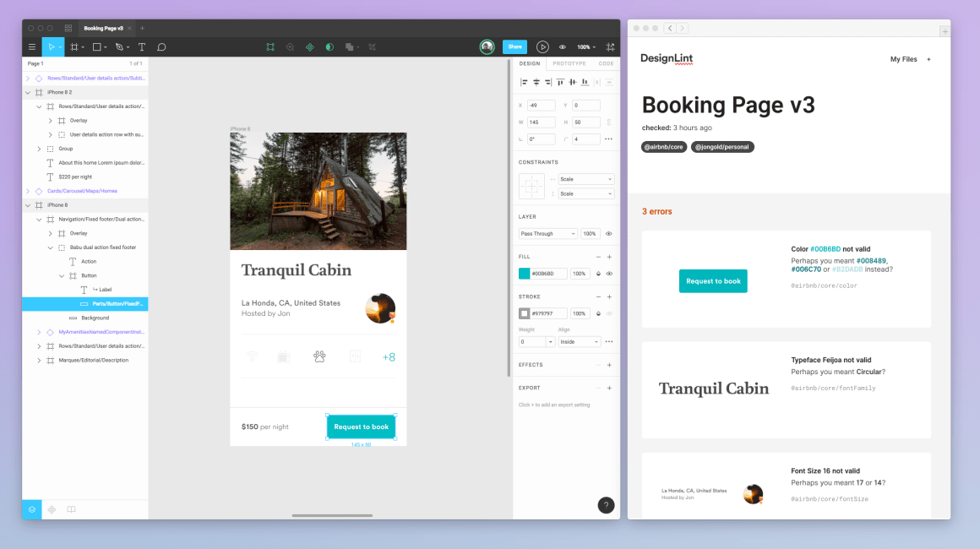Image resolution: width=980 pixels, height=549 pixels.
Task: Open the Help question mark button
Action: tap(607, 505)
